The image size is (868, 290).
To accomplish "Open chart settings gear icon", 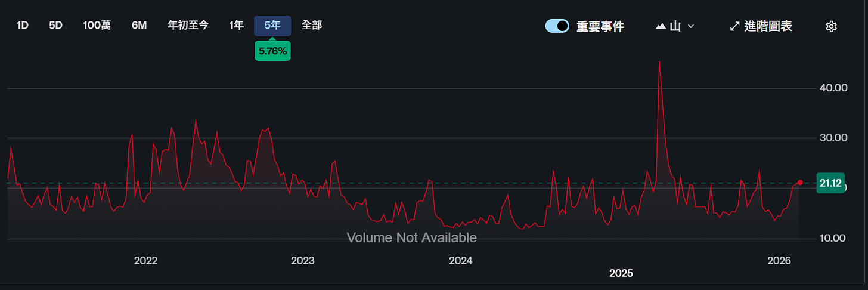I will tap(832, 26).
